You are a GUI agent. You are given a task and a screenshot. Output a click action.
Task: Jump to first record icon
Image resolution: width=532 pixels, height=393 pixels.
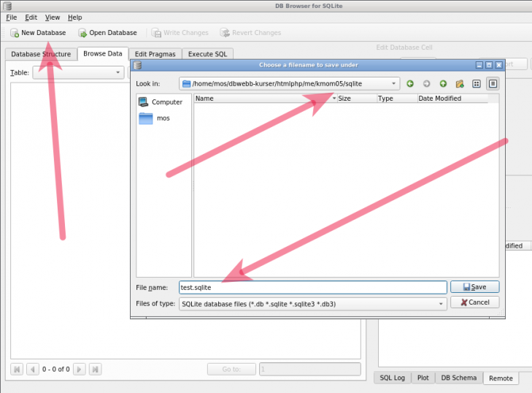click(x=17, y=369)
